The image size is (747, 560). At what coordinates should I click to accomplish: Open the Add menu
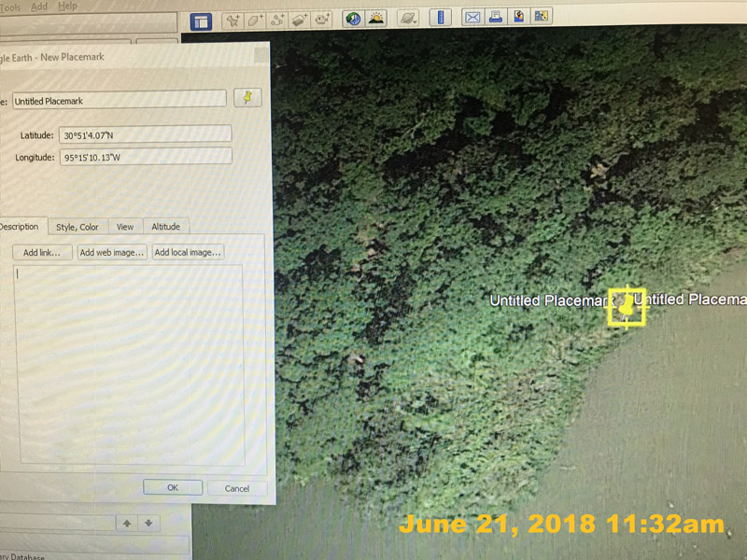coord(39,7)
